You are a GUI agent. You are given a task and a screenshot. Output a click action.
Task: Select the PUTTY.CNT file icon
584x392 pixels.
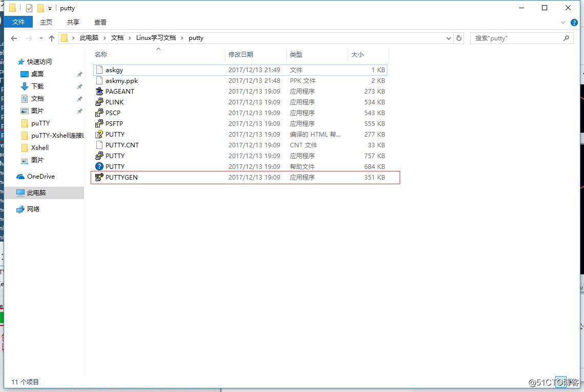click(99, 145)
